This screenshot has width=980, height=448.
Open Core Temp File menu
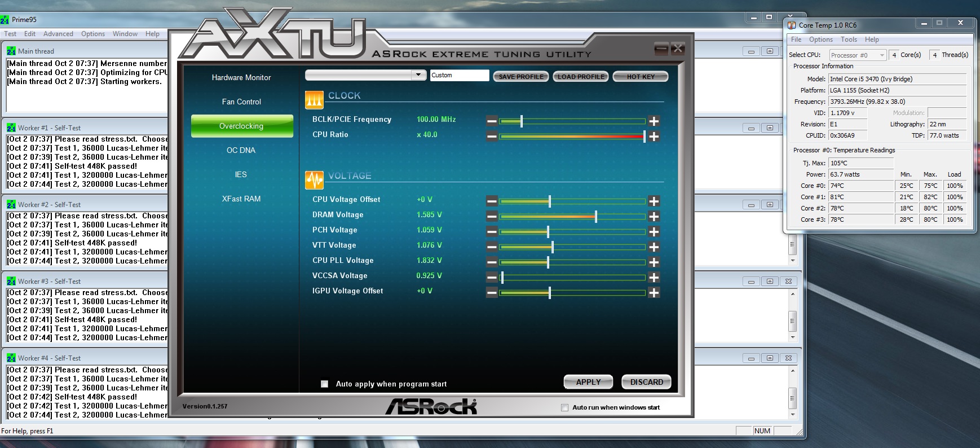796,39
